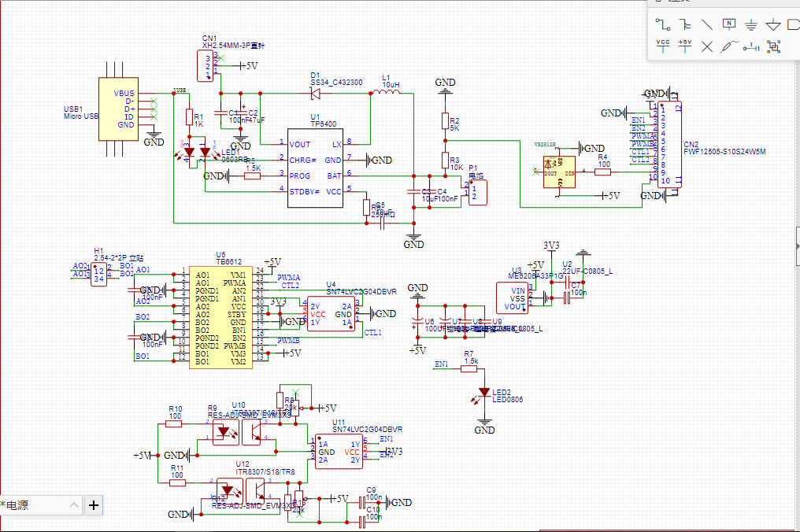Select the upper ITR8307 optical sensor U10
Image resolution: width=800 pixels, height=532 pixels.
[239, 432]
